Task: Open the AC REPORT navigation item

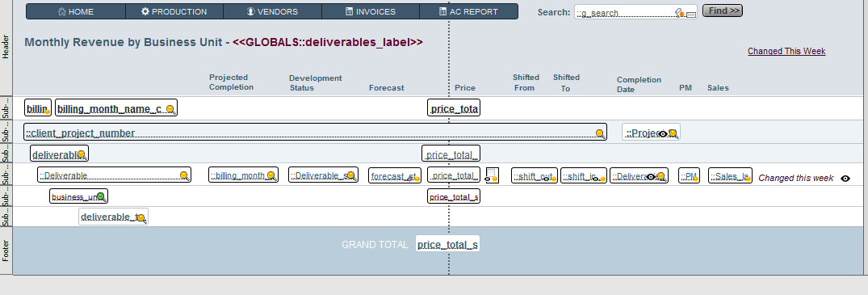Action: [468, 11]
